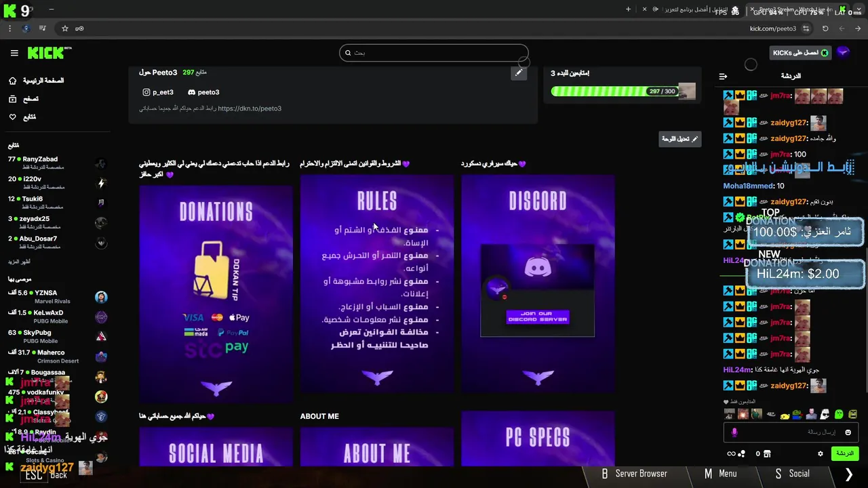
Task: Open the https://dkn.to/peeto3 support link
Action: (x=250, y=108)
